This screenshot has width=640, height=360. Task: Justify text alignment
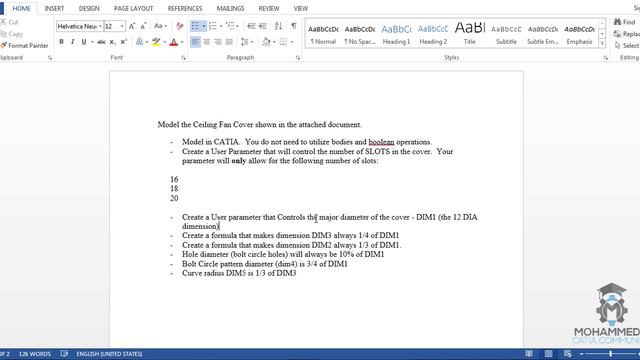click(x=229, y=42)
